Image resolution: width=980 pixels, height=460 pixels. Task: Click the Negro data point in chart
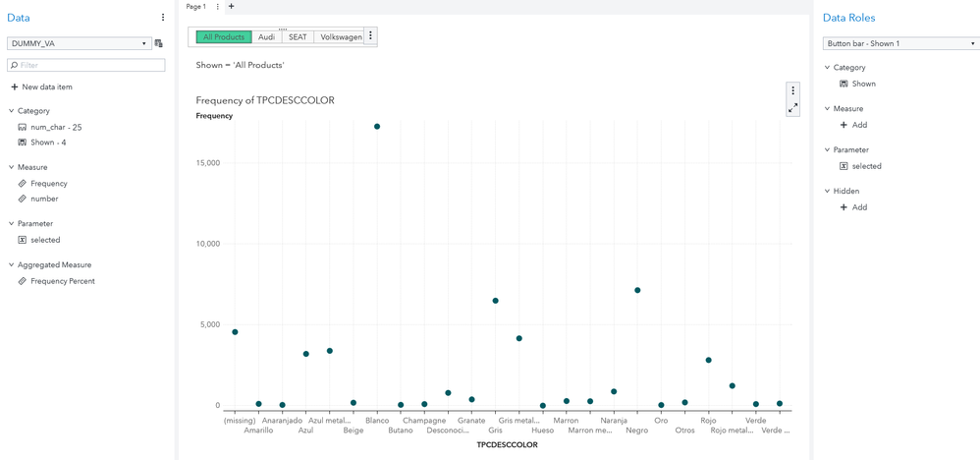tap(637, 290)
